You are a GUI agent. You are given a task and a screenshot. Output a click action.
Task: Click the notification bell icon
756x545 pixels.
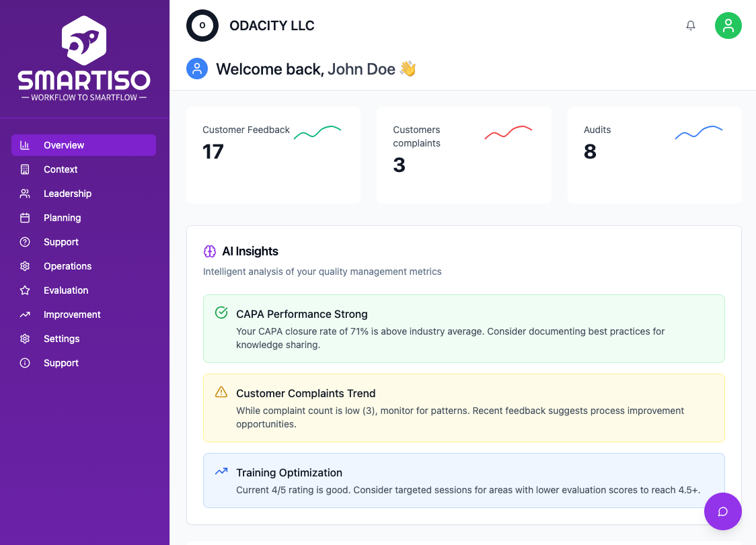pyautogui.click(x=690, y=26)
